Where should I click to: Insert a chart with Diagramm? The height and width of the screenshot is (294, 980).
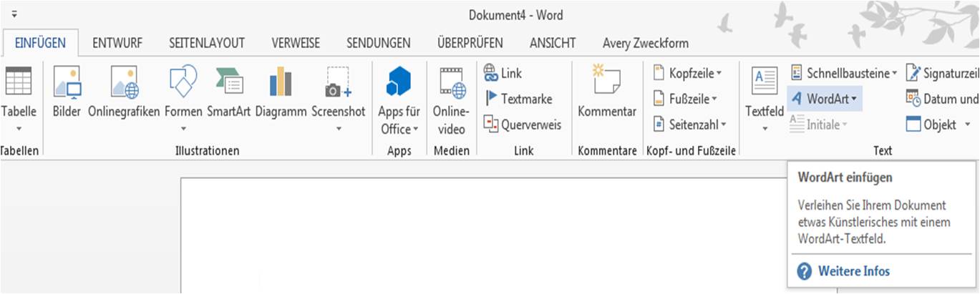(281, 82)
